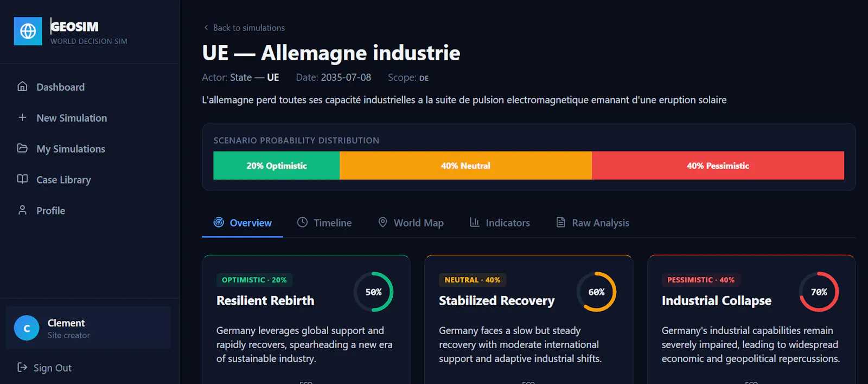Image resolution: width=868 pixels, height=384 pixels.
Task: Open the Resilient Rebirth scenario card
Action: click(306, 319)
